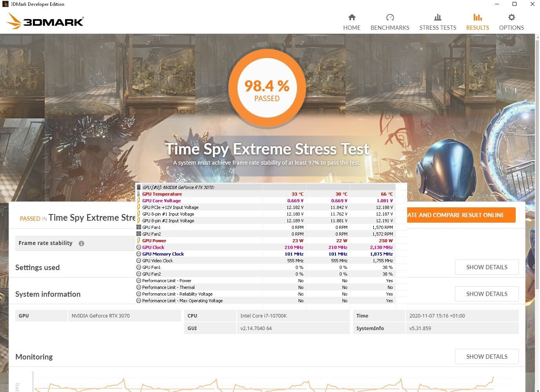540x392 pixels.
Task: Click Compare Result Online button
Action: [x=461, y=215]
